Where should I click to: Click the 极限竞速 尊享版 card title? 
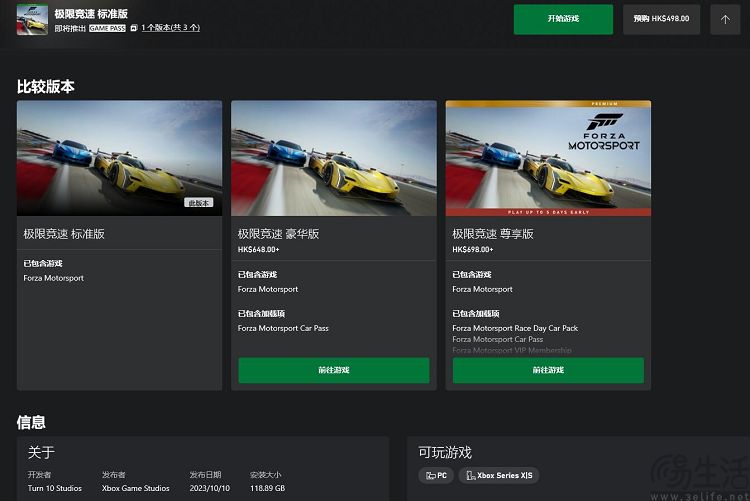coord(493,234)
